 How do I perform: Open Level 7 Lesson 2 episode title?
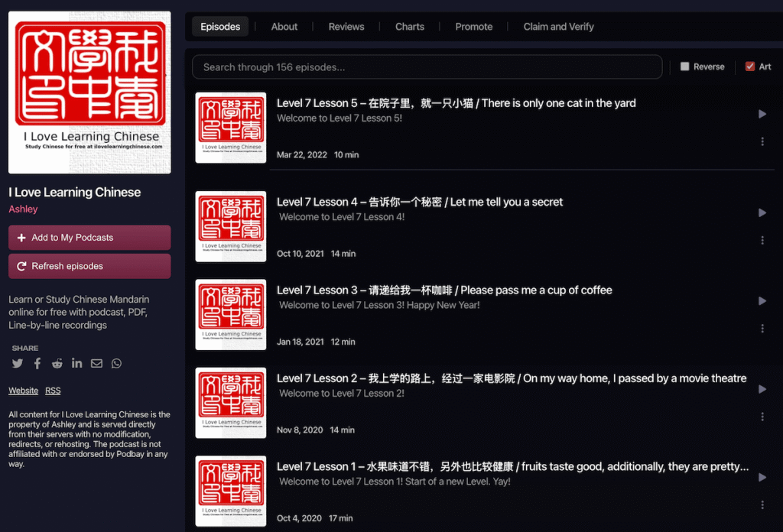512,378
